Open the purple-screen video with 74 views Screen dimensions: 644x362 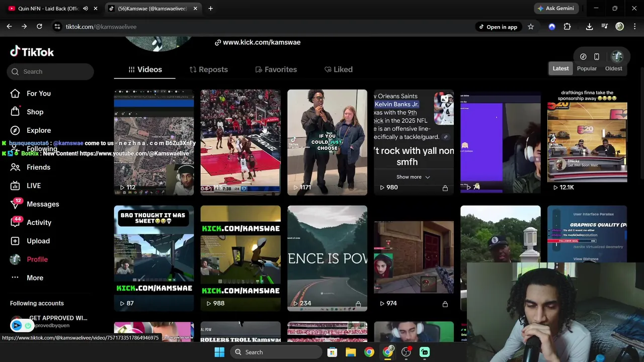(501, 142)
